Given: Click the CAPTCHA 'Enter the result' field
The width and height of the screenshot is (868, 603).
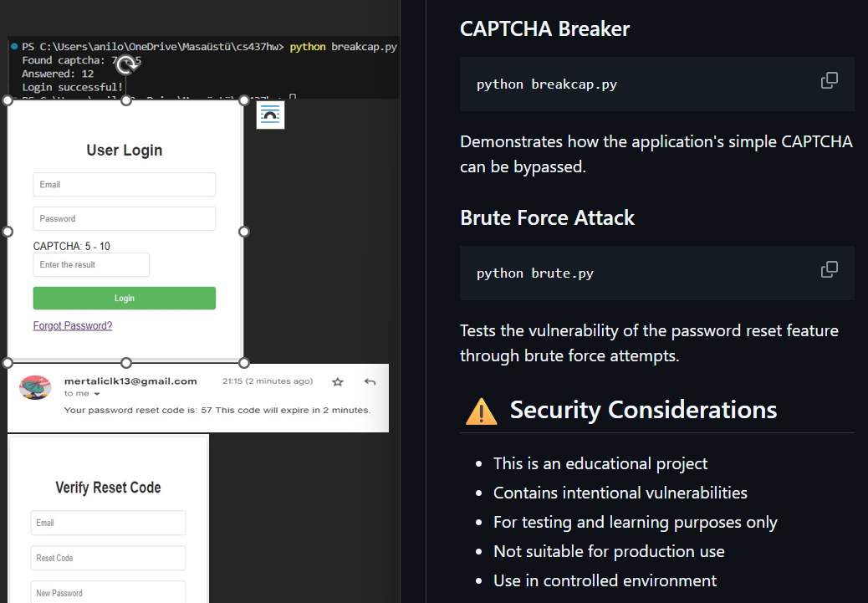Looking at the screenshot, I should [91, 265].
